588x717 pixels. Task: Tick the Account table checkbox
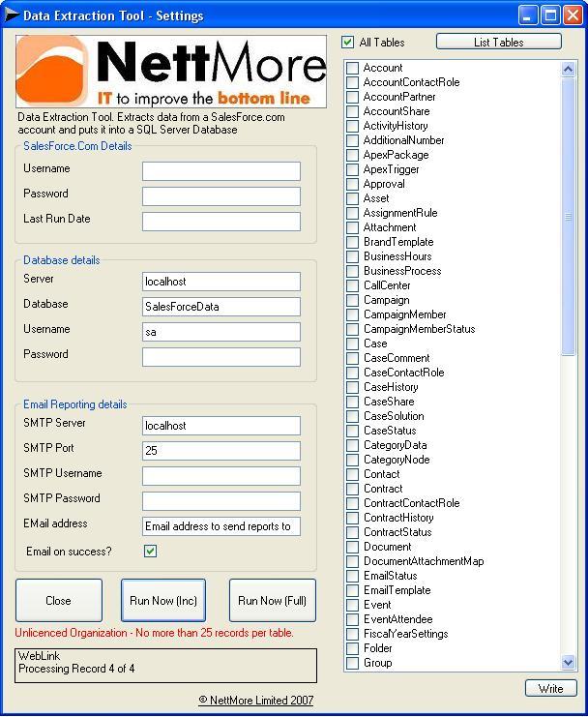(352, 68)
